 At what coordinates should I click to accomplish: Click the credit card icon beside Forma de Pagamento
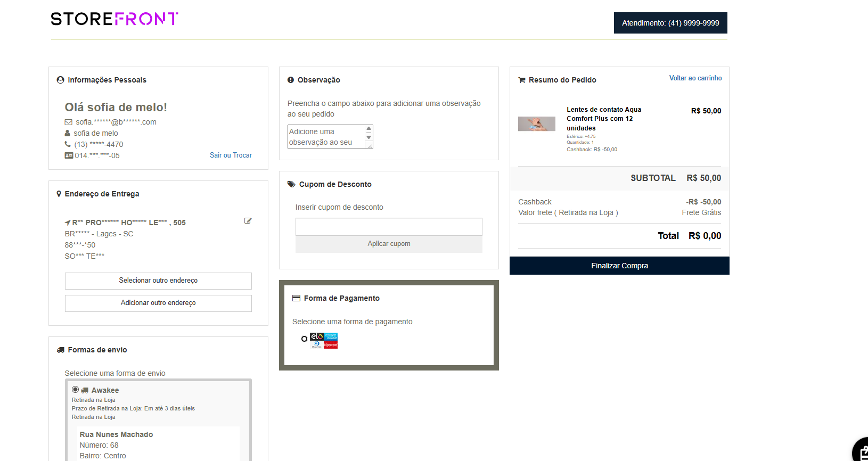pos(296,298)
